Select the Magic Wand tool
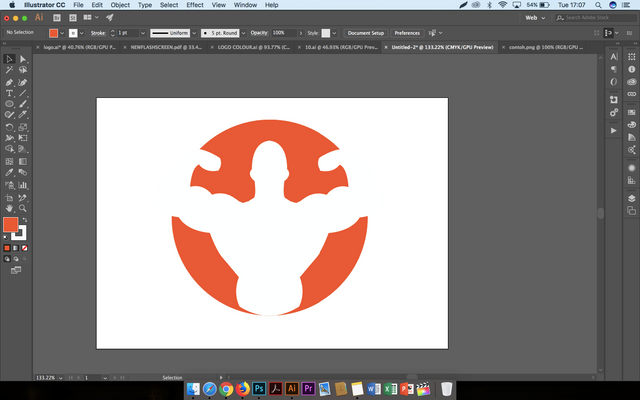640x400 pixels. (x=9, y=70)
